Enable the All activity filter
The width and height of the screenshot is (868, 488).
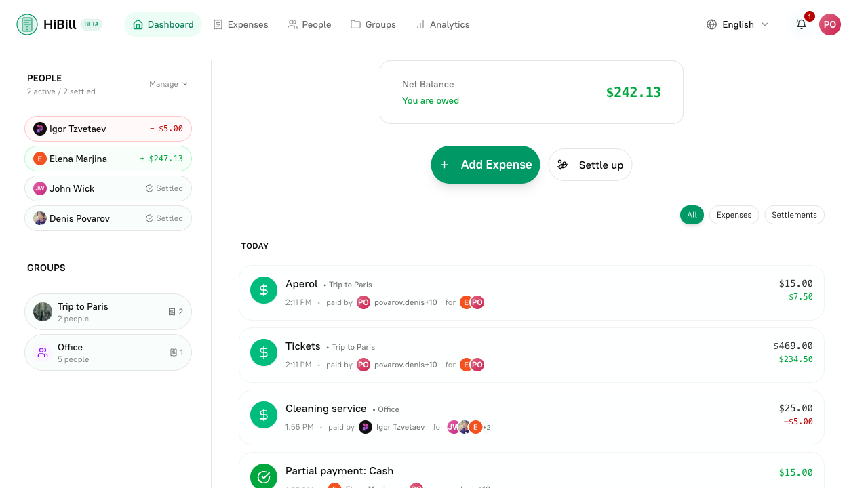(x=692, y=215)
